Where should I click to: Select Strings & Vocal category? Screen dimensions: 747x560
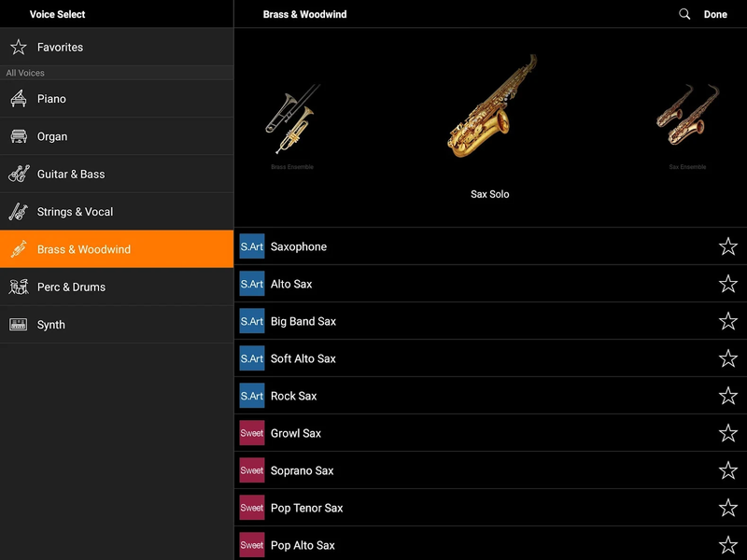[x=75, y=212]
